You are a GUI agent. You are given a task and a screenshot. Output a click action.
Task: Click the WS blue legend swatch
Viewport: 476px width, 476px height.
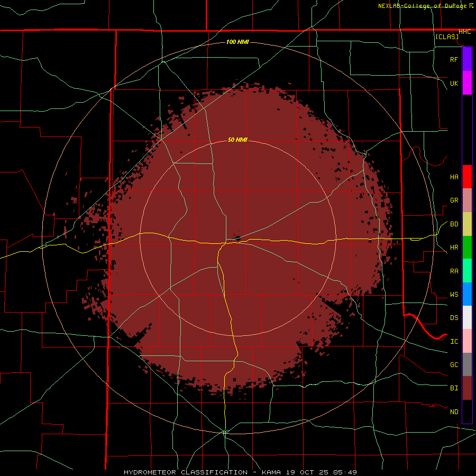coord(467,294)
